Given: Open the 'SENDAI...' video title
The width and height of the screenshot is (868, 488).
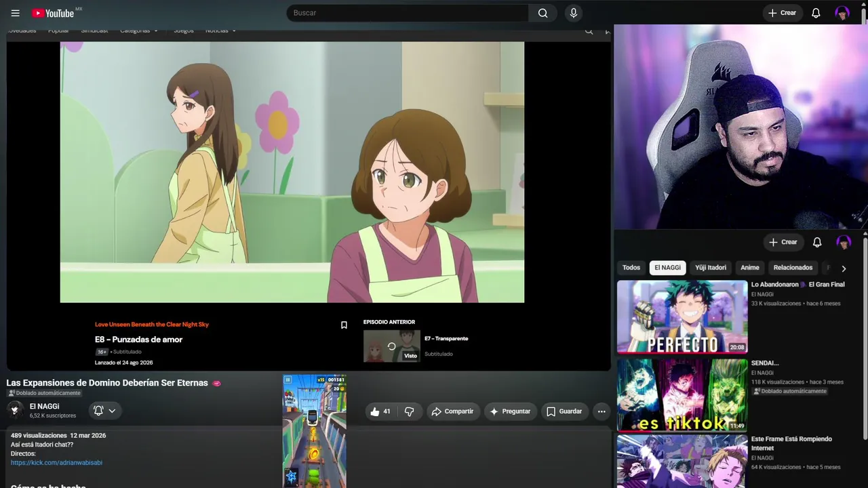Looking at the screenshot, I should point(765,363).
